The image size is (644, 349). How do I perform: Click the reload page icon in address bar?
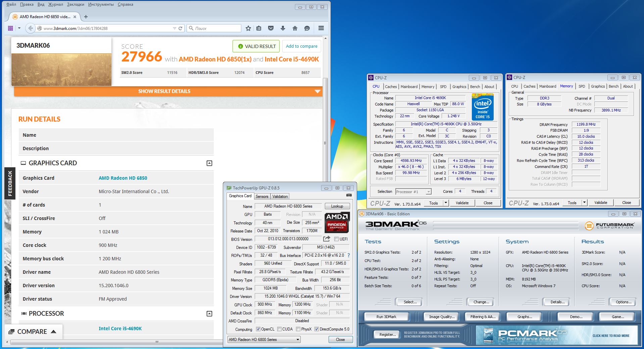[x=181, y=28]
